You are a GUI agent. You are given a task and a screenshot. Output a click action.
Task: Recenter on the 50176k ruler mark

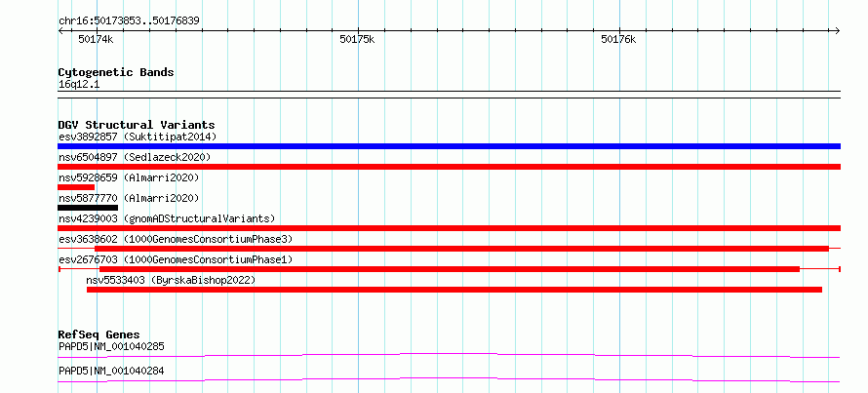tap(618, 39)
